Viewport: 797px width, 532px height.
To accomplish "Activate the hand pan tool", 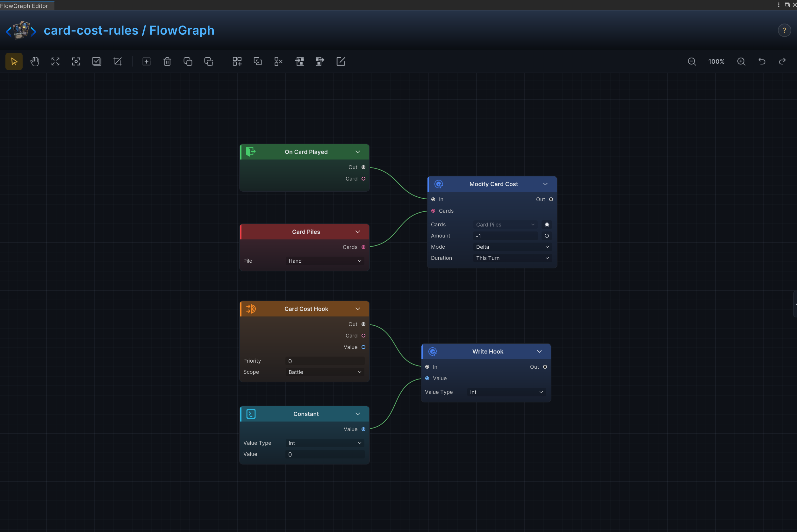I will 35,61.
